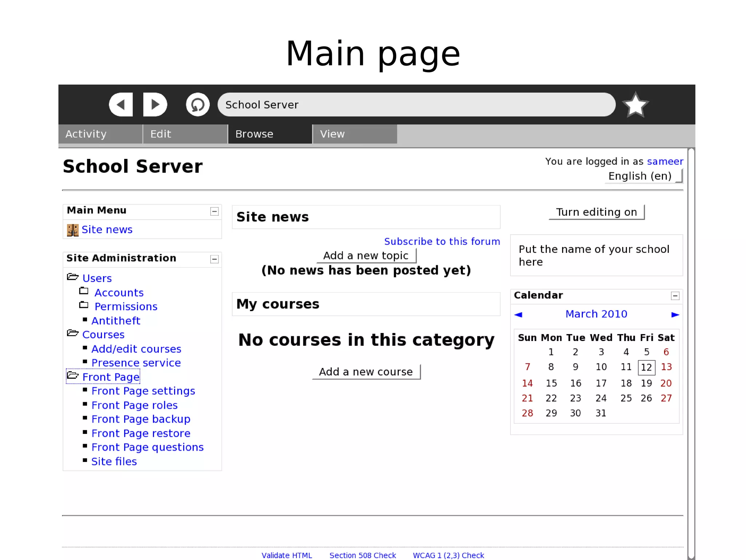Go to next month in Calendar

(675, 314)
